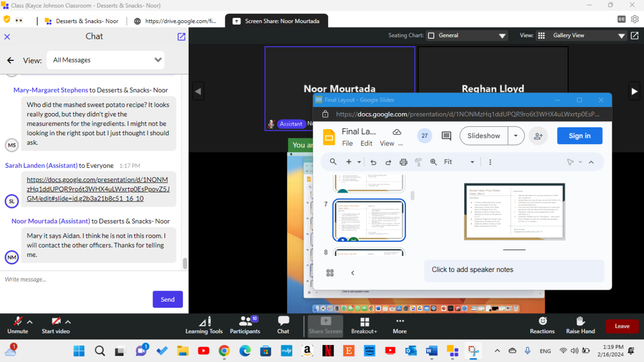Pop out the Chat panel into a window
Viewport: 644px width, 362px height.
pyautogui.click(x=182, y=37)
